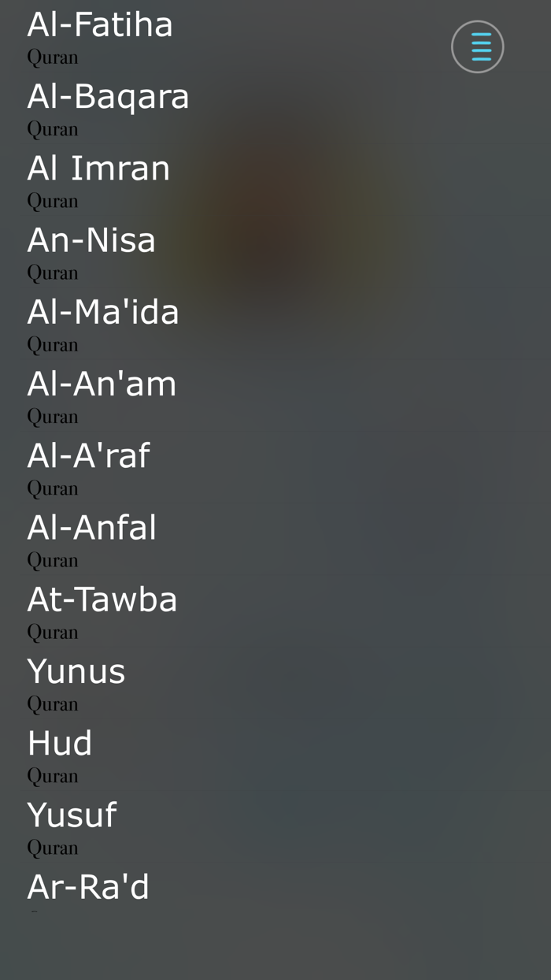Select the Al-Ma'ida entry
The height and width of the screenshot is (980, 551).
tap(103, 312)
